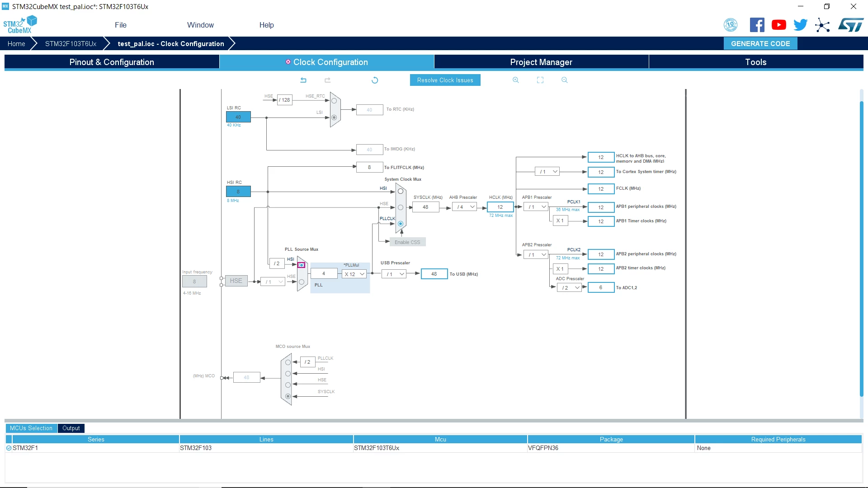
Task: Click the Package column header
Action: 611,439
